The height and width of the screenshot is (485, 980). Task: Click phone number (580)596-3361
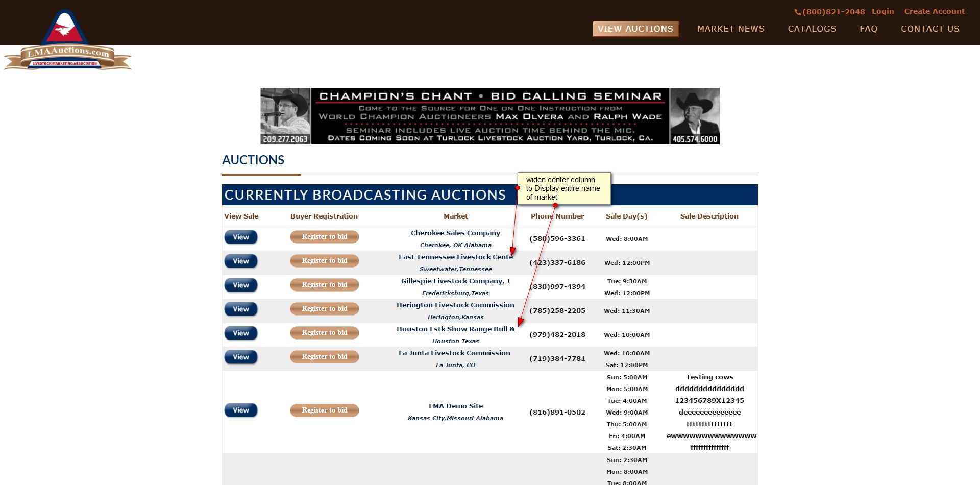[557, 239]
